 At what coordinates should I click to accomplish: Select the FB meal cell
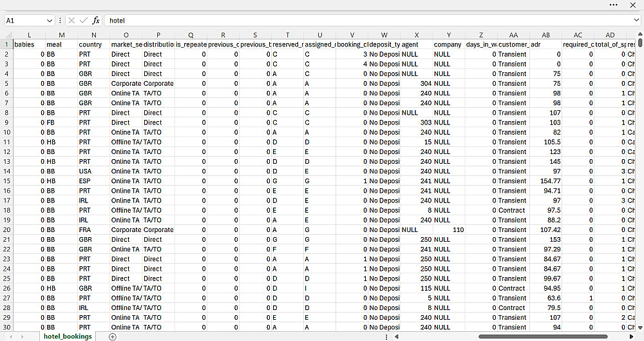(62, 122)
